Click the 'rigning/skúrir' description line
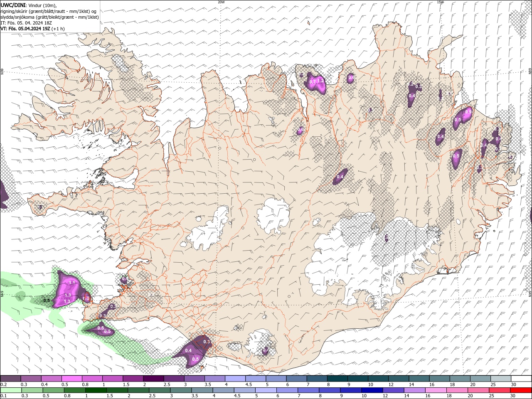 pyautogui.click(x=49, y=11)
